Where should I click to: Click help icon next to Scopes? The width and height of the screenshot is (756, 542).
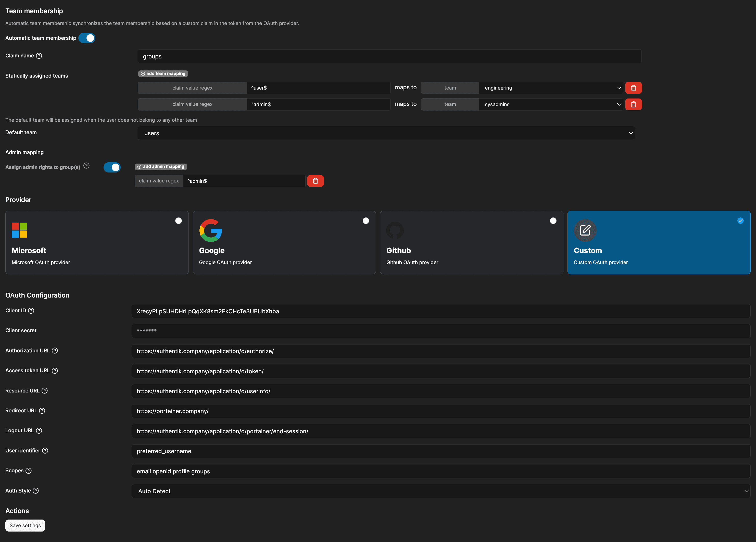point(29,471)
